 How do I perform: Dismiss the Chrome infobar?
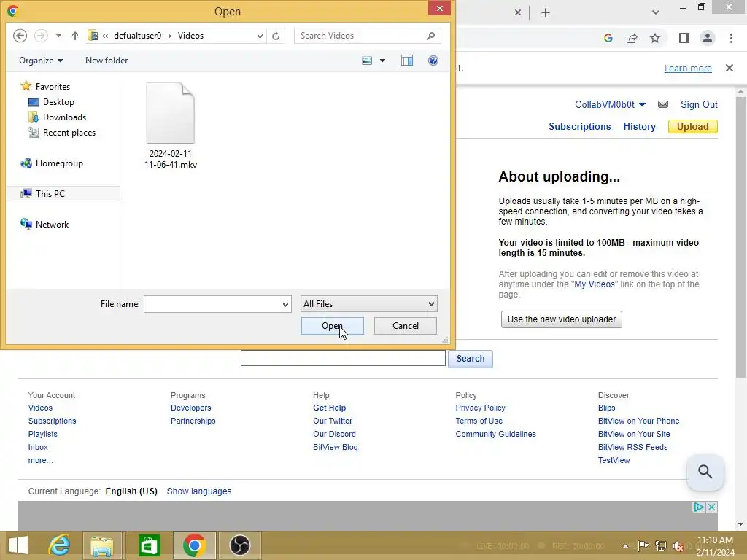pos(729,68)
